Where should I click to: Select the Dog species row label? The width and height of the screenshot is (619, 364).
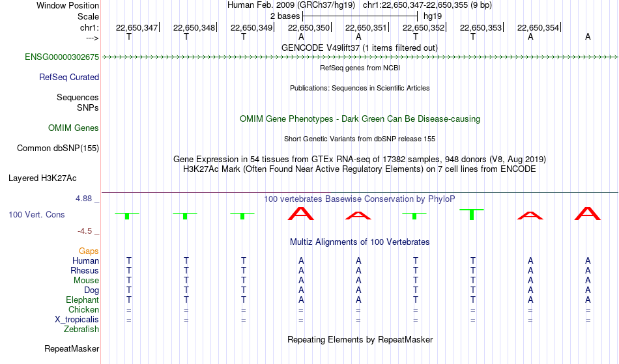pos(91,290)
